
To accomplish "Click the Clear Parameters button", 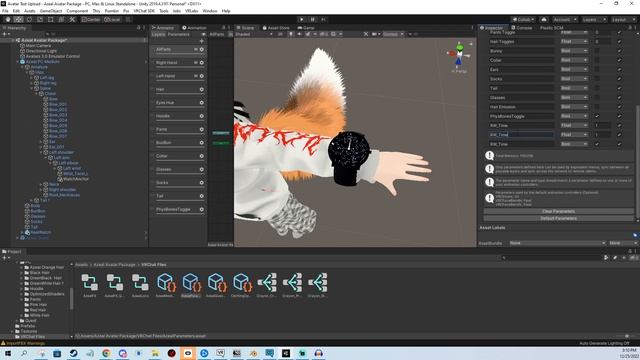I will coord(558,211).
